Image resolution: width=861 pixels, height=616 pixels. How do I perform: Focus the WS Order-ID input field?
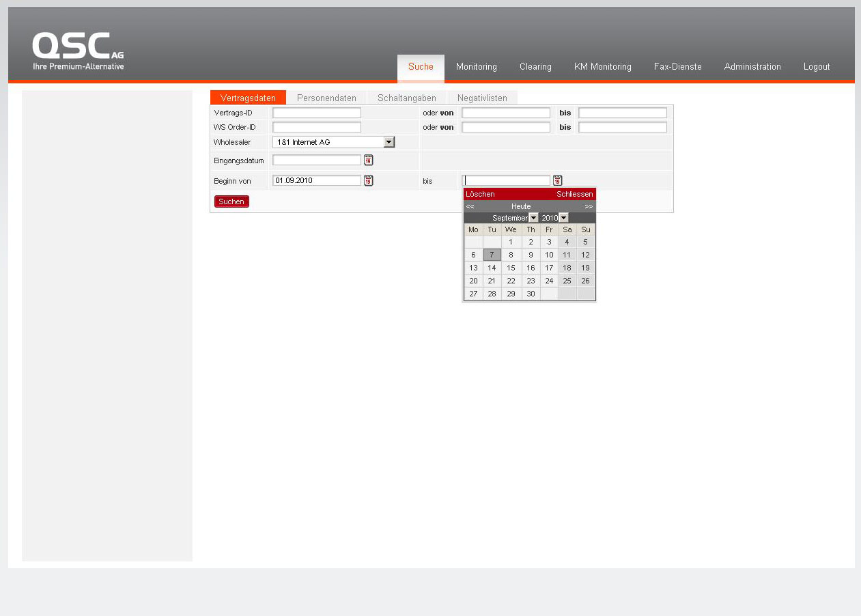(317, 127)
